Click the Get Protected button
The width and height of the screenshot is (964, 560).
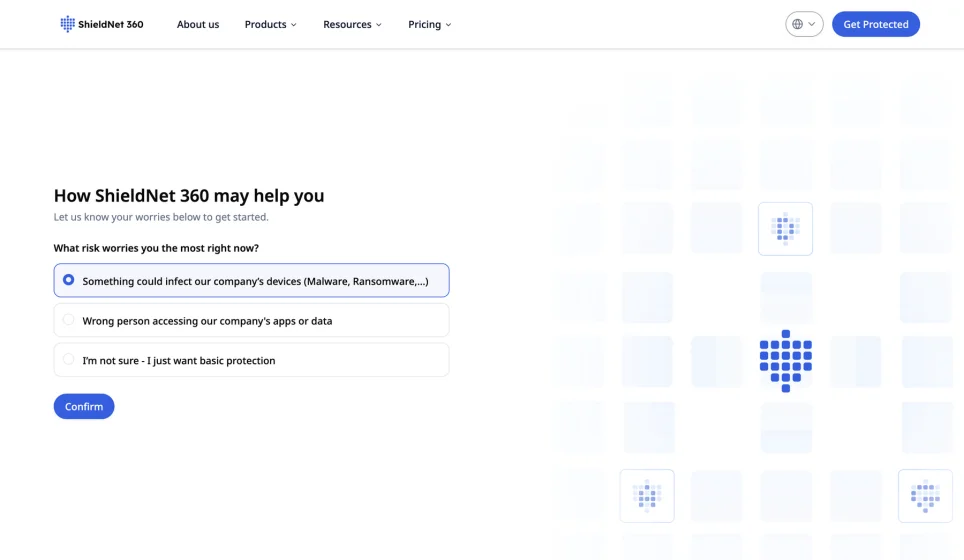click(x=875, y=24)
